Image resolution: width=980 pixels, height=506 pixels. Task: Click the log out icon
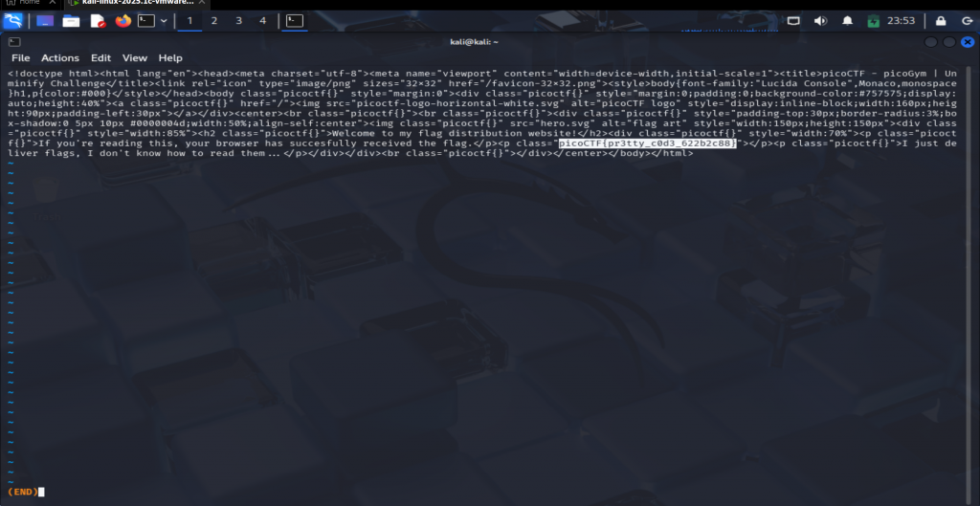(968, 21)
